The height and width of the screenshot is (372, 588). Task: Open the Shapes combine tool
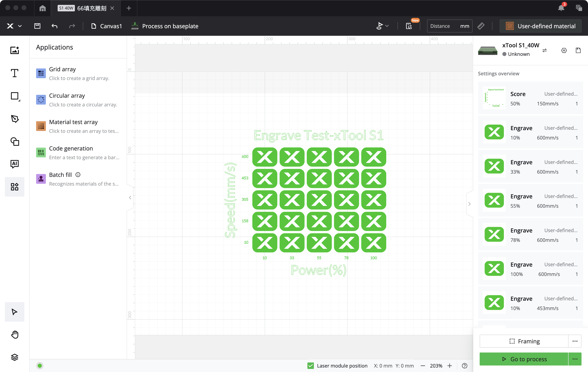15,142
